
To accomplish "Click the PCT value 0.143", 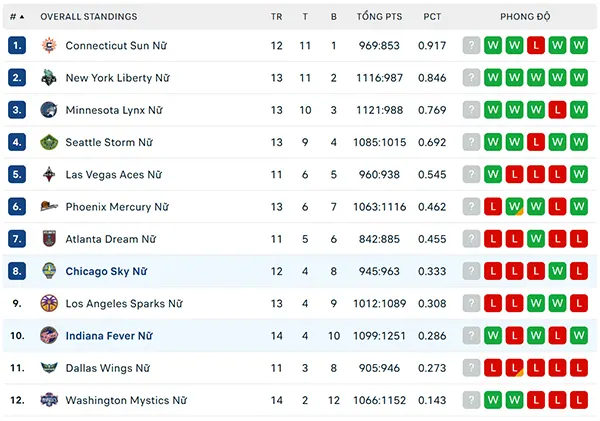I will point(432,400).
